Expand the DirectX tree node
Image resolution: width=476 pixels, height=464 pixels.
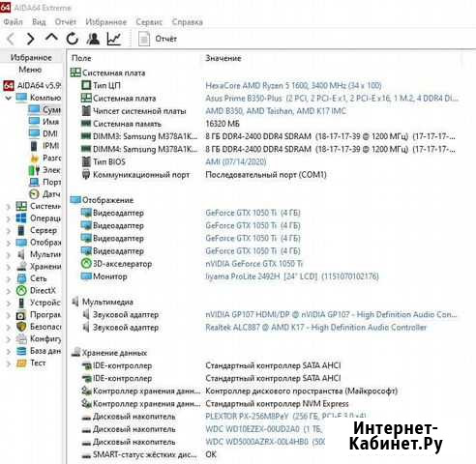click(9, 291)
